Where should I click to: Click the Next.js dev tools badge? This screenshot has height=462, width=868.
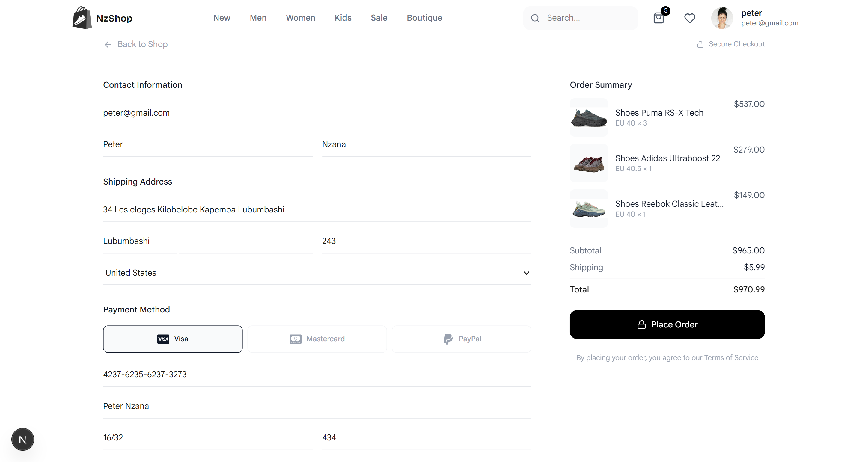click(22, 439)
